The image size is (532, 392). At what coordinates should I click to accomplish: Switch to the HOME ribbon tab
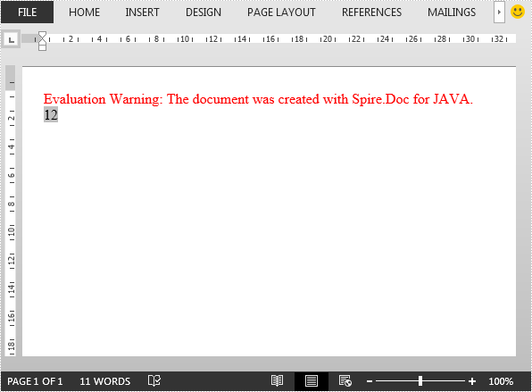coord(84,13)
